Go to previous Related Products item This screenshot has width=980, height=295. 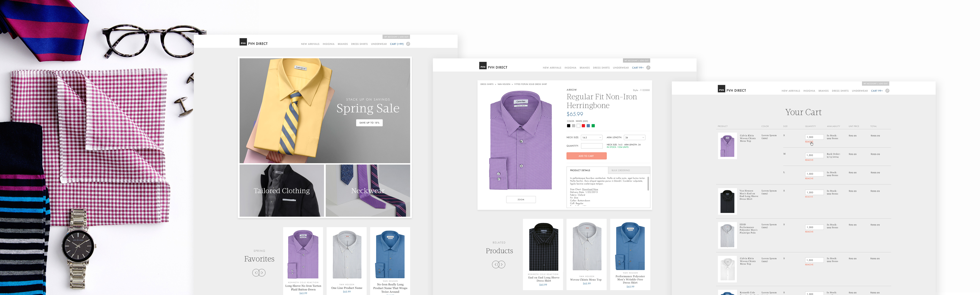(496, 264)
